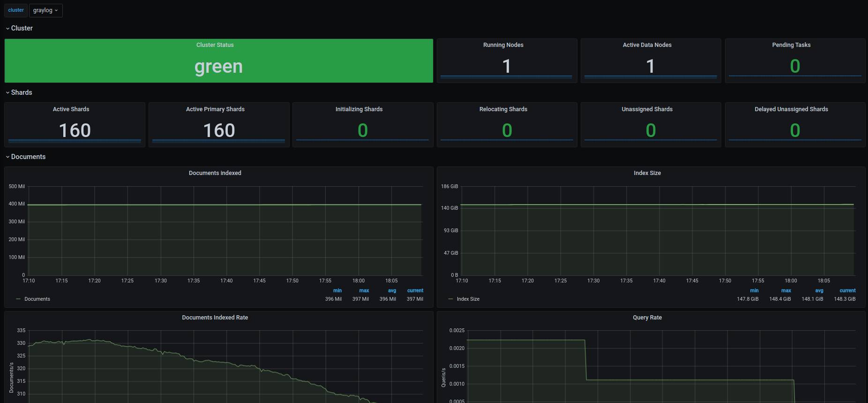Click the Documents legend color line
The image size is (868, 403).
click(x=18, y=299)
